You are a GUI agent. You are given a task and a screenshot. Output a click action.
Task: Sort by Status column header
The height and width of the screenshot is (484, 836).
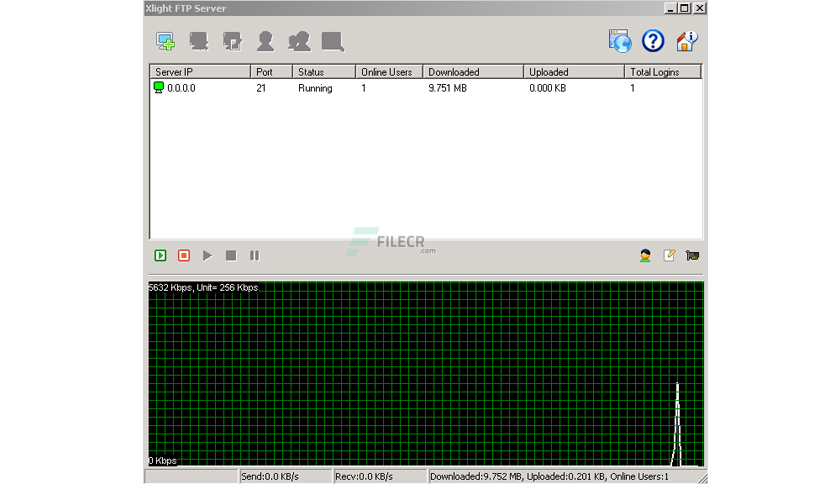coord(324,72)
